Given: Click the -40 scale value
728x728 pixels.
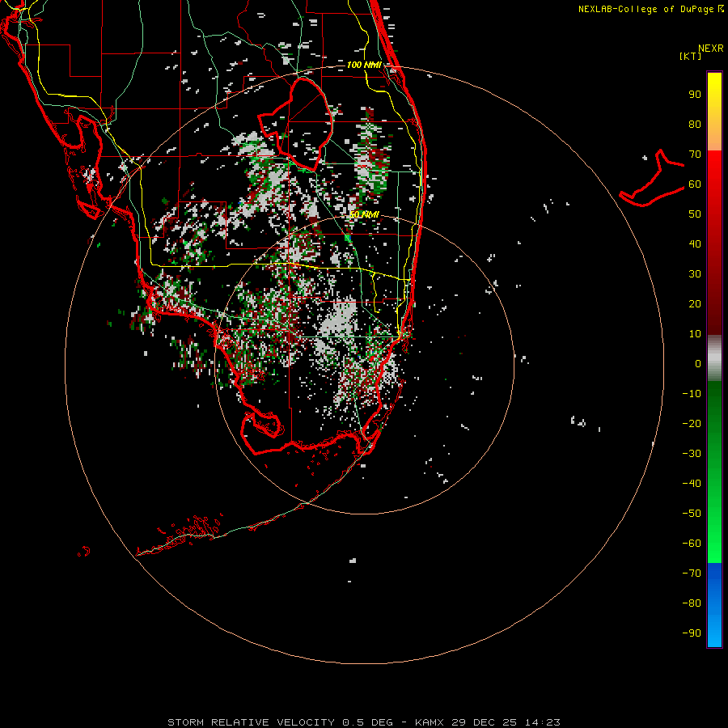Looking at the screenshot, I should point(692,484).
